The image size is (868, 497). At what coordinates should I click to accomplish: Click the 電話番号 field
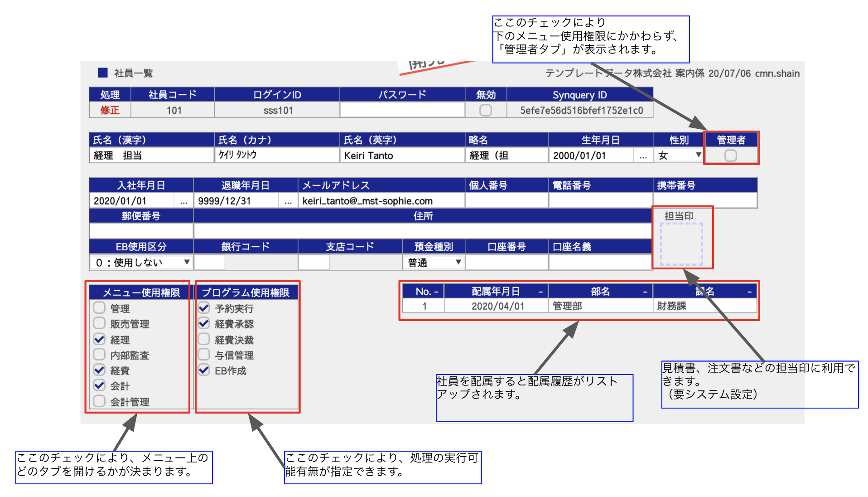[x=601, y=201]
